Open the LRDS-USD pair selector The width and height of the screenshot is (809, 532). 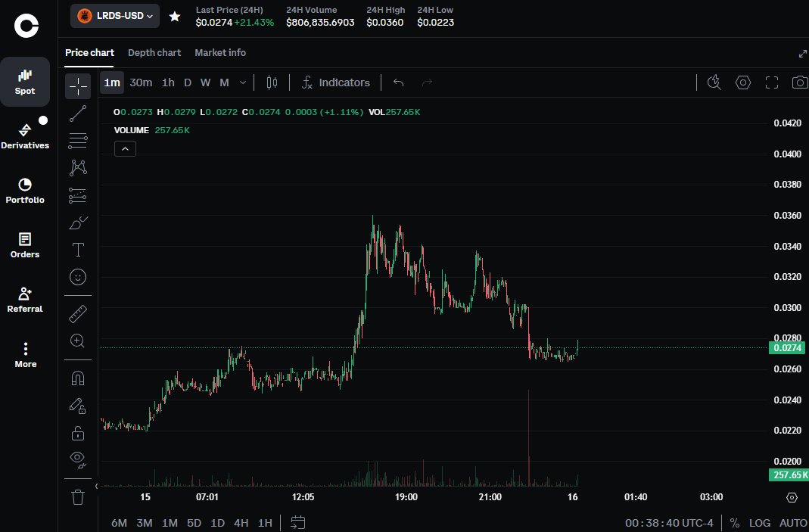[115, 16]
